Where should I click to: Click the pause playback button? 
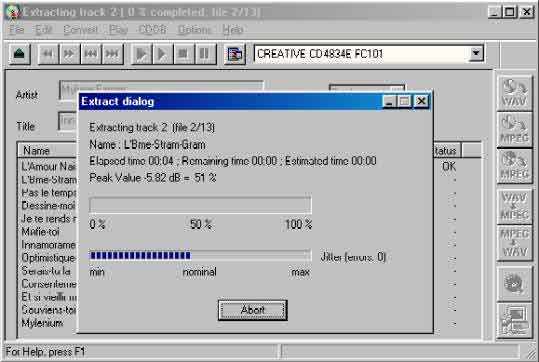tap(205, 54)
